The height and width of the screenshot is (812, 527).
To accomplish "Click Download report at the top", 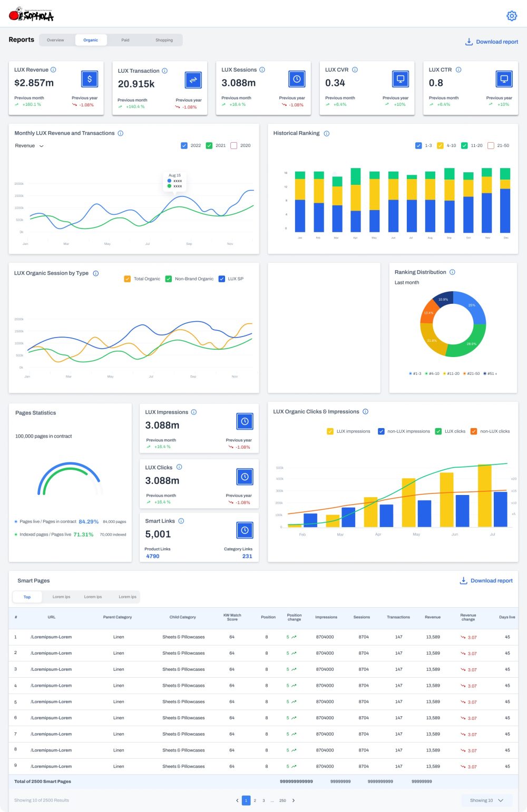I will tap(491, 42).
